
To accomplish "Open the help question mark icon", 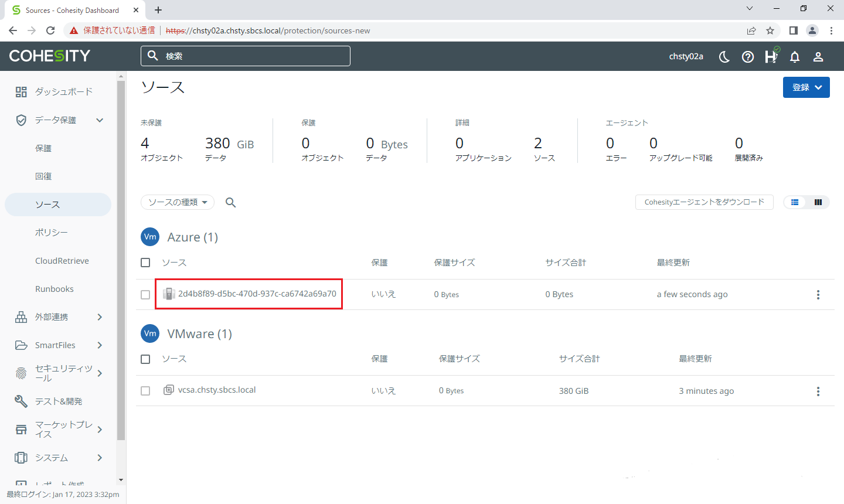I will point(748,57).
